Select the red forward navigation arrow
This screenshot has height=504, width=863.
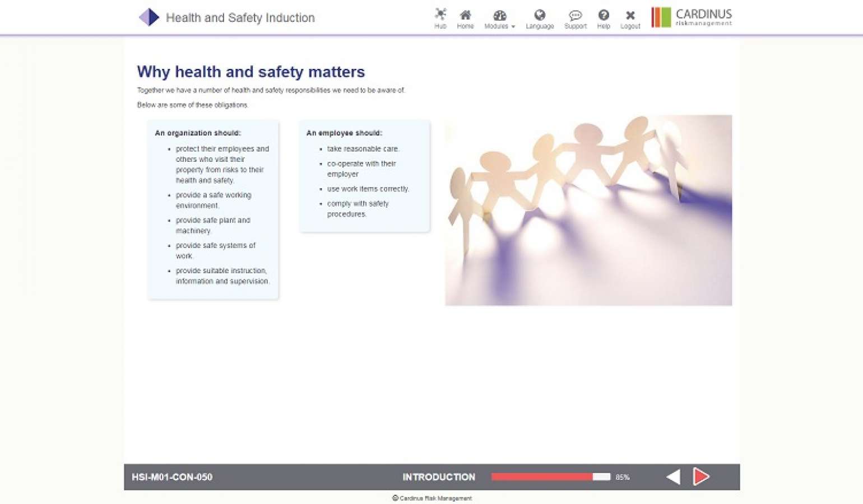click(701, 477)
